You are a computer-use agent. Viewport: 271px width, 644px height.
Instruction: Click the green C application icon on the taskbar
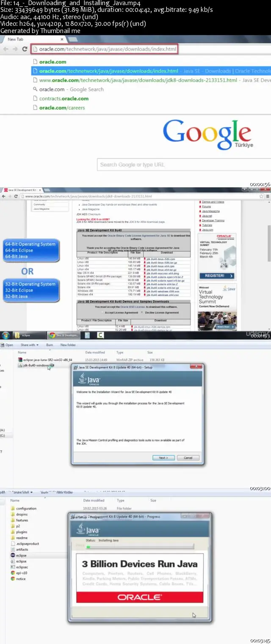(101, 335)
